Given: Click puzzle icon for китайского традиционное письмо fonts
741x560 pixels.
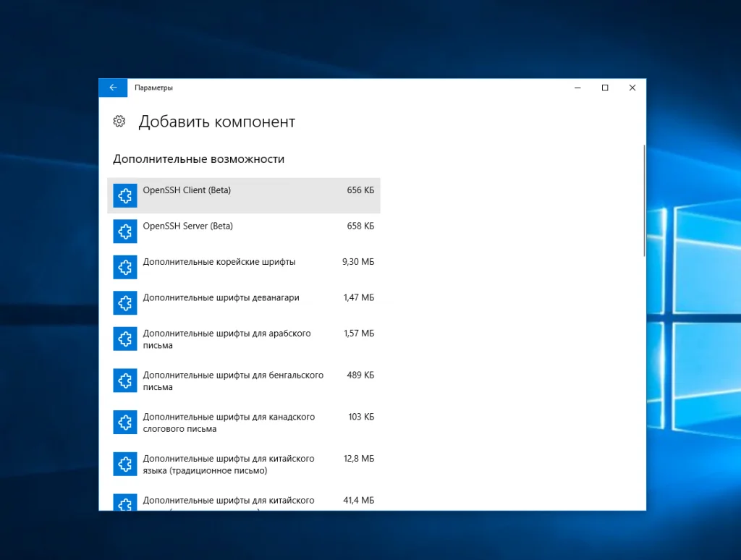Looking at the screenshot, I should [124, 464].
